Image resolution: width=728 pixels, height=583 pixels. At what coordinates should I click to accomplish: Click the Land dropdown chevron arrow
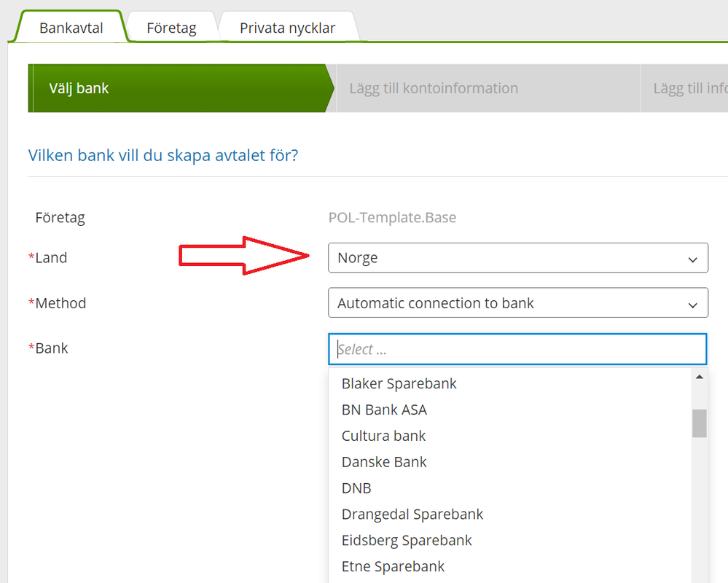click(692, 259)
